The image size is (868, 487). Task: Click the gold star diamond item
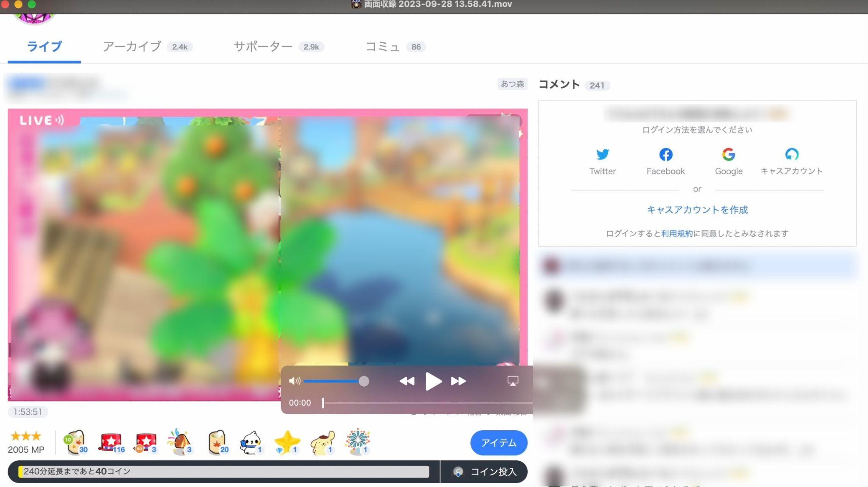tap(287, 443)
